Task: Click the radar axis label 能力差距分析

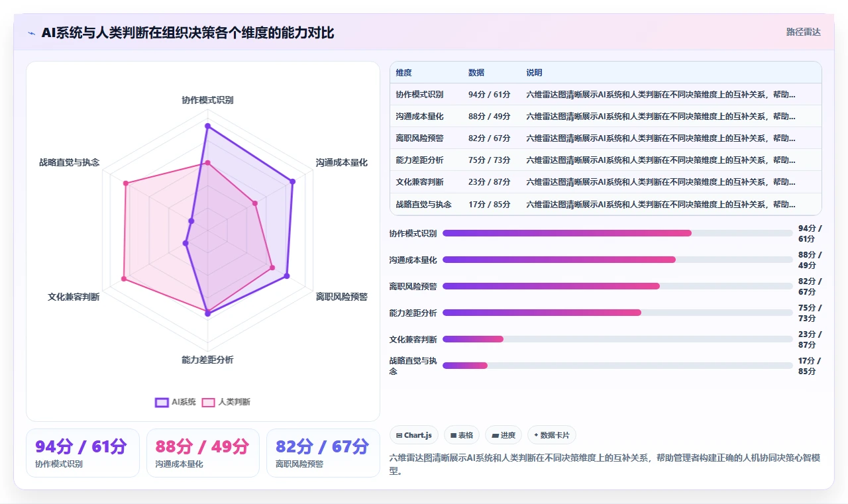Action: (207, 360)
